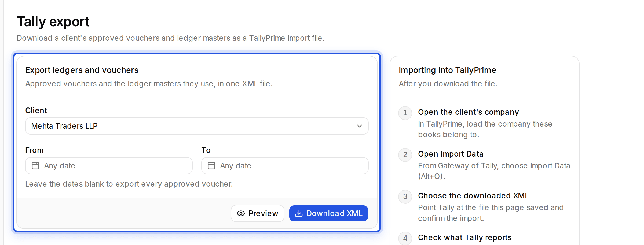Click the chevron arrow in Client selector
Image resolution: width=644 pixels, height=245 pixels.
click(x=360, y=126)
